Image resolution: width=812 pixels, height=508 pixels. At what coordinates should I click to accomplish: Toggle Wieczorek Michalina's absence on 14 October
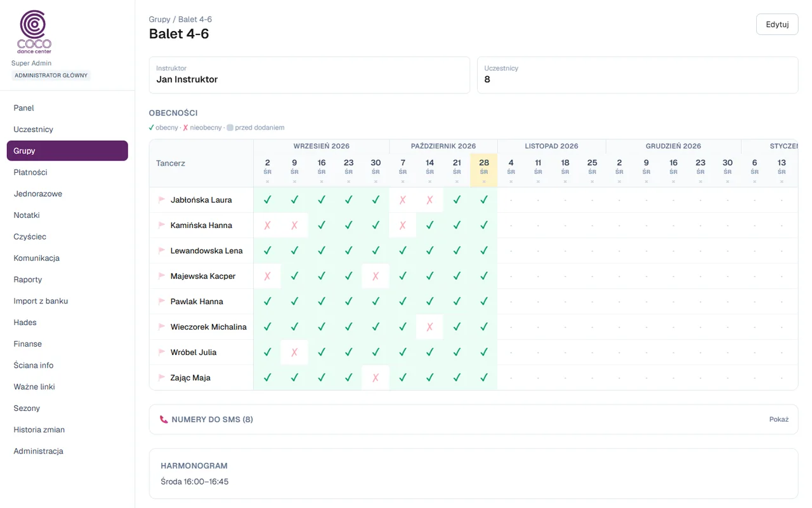[x=430, y=327]
